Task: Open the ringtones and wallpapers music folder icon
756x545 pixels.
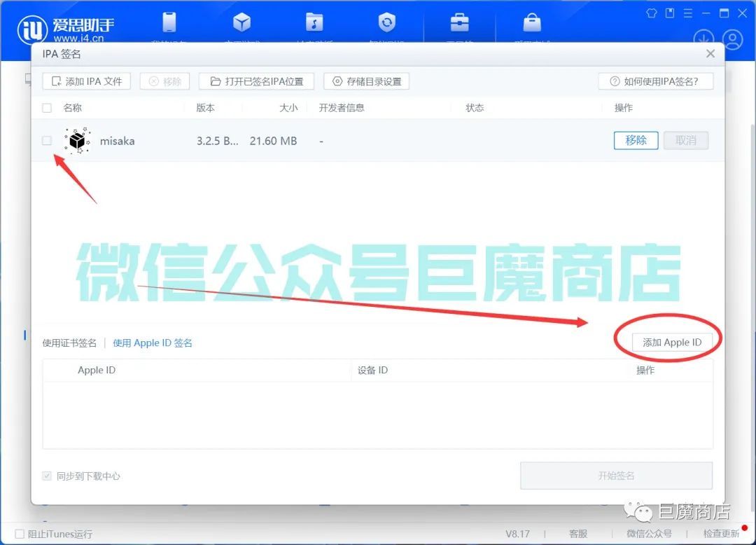Action: click(x=314, y=22)
